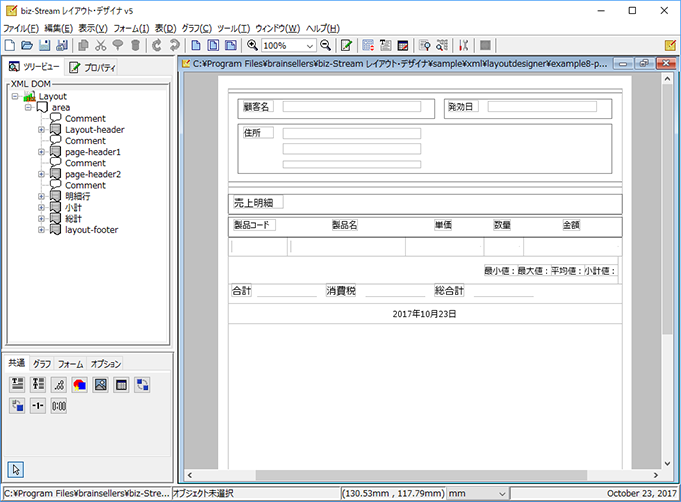Click the horizontal scrollbar in design canvas
681x502 pixels.
click(423, 475)
